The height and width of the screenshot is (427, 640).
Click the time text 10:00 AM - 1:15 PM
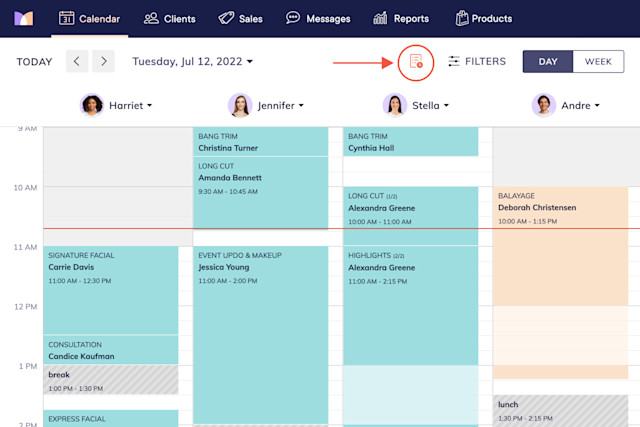click(x=527, y=221)
